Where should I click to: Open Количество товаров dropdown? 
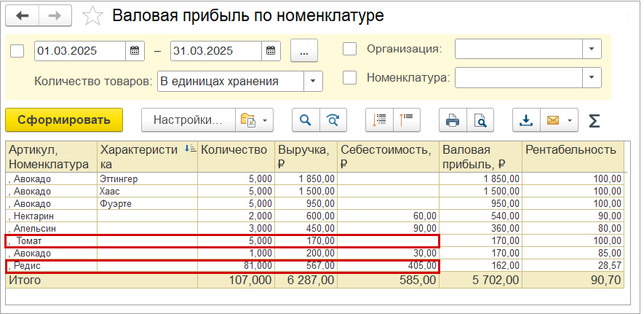pyautogui.click(x=313, y=81)
